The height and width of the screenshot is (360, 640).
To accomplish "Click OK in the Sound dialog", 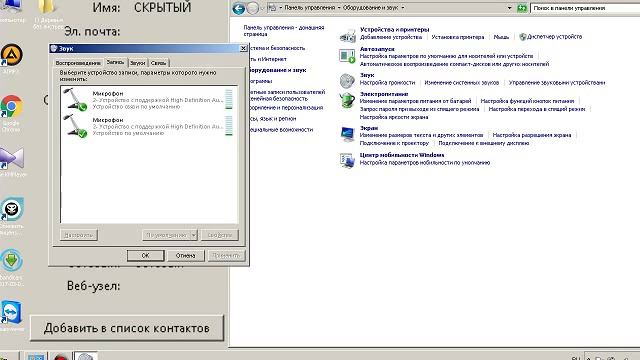I will (x=145, y=256).
